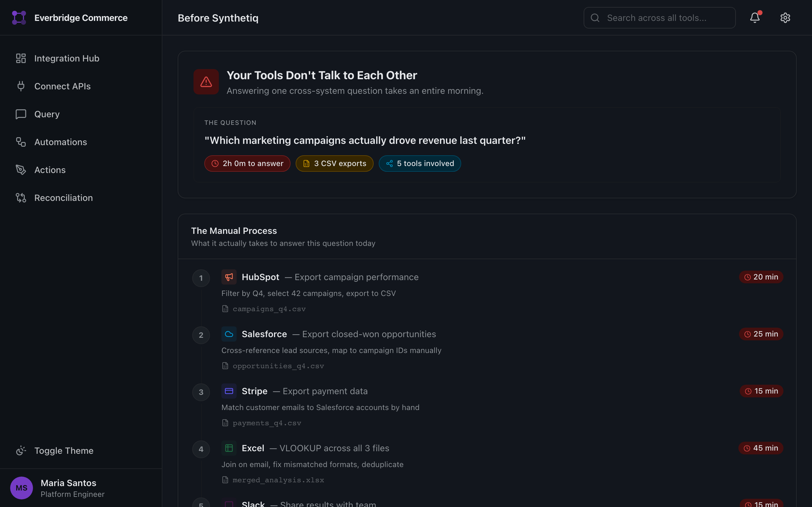Select the Actions sidebar icon
Screen dimensions: 812x507
tap(21, 170)
